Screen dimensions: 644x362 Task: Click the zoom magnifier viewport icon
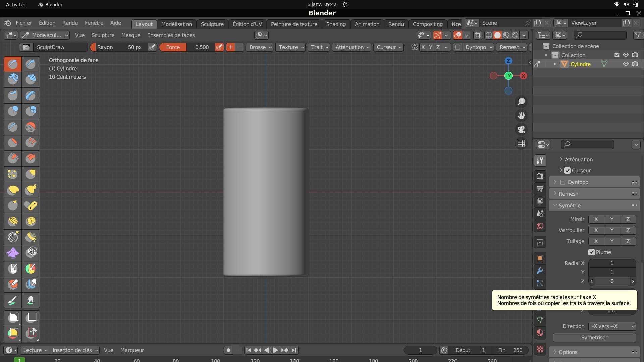[x=521, y=102]
